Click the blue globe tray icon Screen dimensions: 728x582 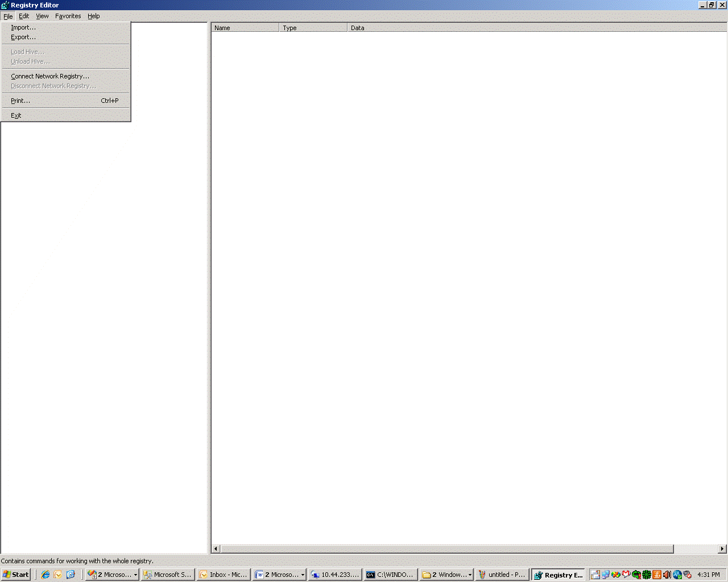point(677,575)
